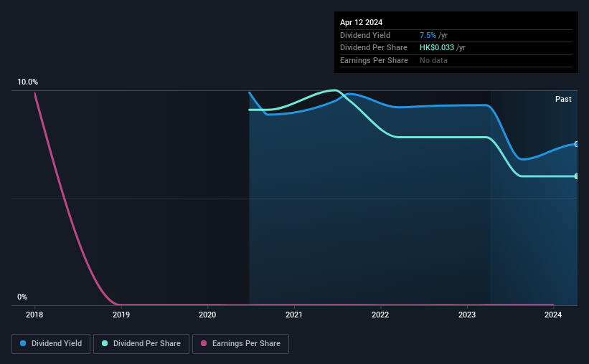Viewport: 589px width, 364px height.
Task: Select the 2018 x-axis label
Action: pyautogui.click(x=34, y=315)
